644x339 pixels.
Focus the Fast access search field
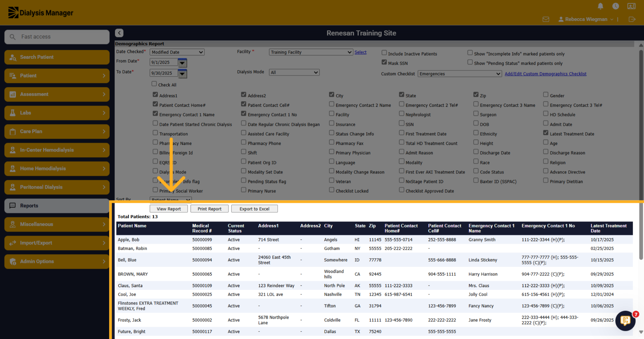[x=57, y=37]
